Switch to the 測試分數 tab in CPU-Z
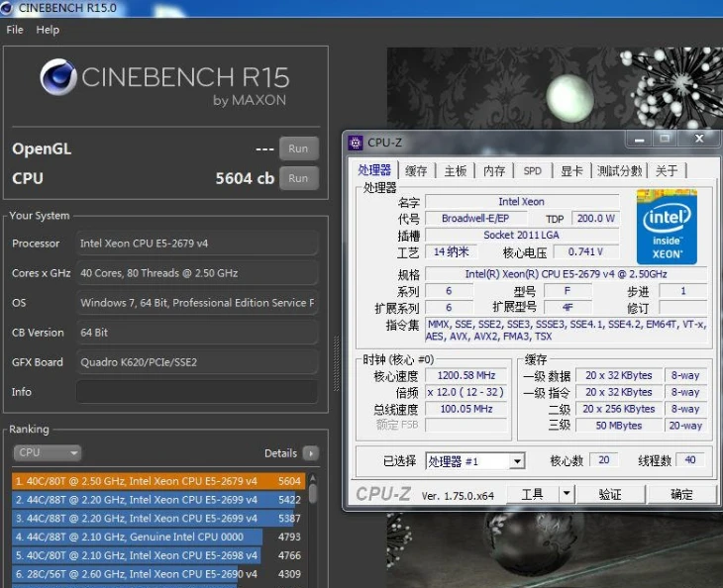The image size is (723, 588). point(619,171)
